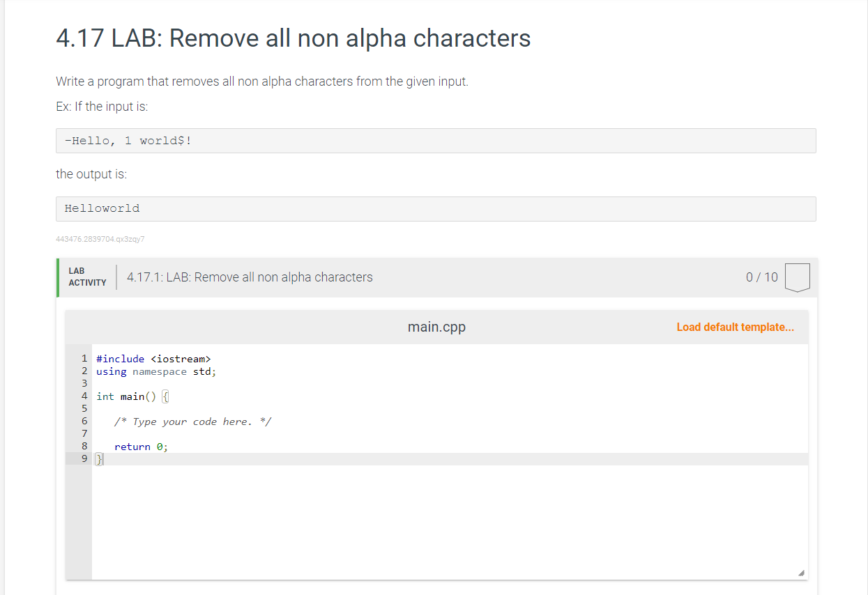The height and width of the screenshot is (595, 868).
Task: Click the Helloworld output example box
Action: tap(102, 208)
